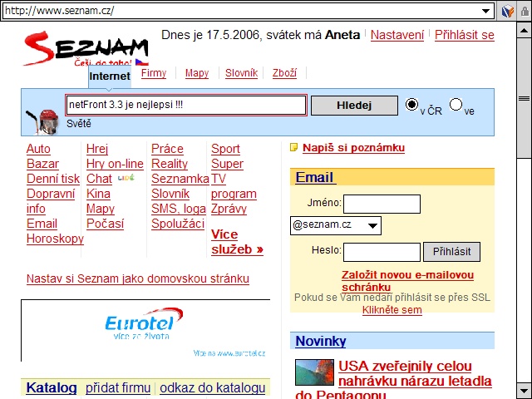Open the Sport link
Viewport: 532px width, 399px height.
tap(225, 149)
